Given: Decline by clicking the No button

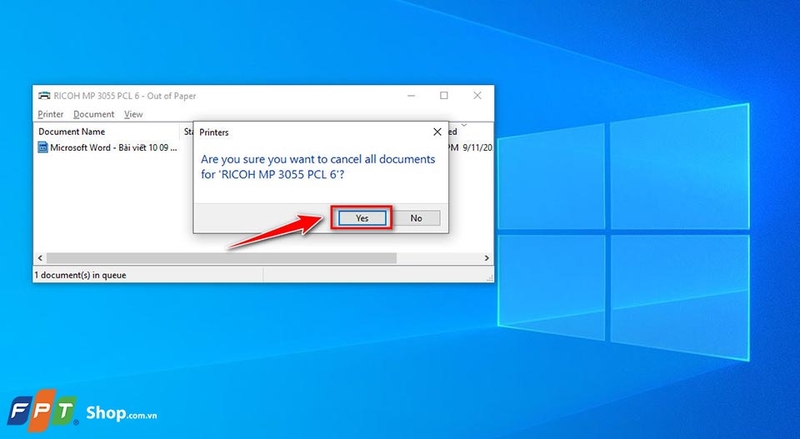Looking at the screenshot, I should click(416, 218).
